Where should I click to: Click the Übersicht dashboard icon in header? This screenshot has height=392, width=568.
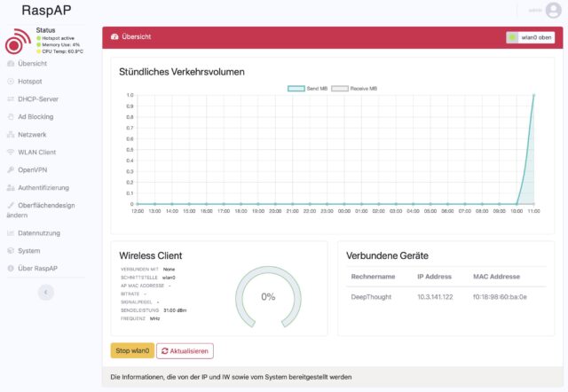pos(114,37)
